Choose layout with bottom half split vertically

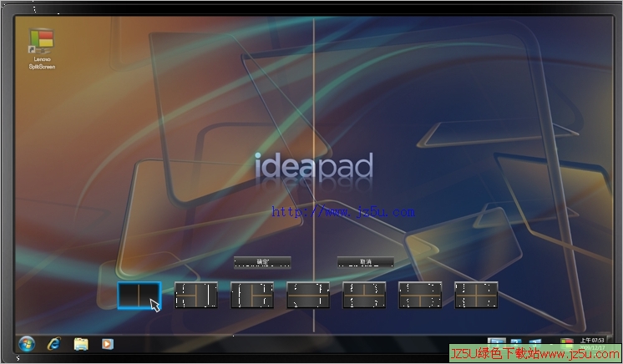click(x=420, y=296)
